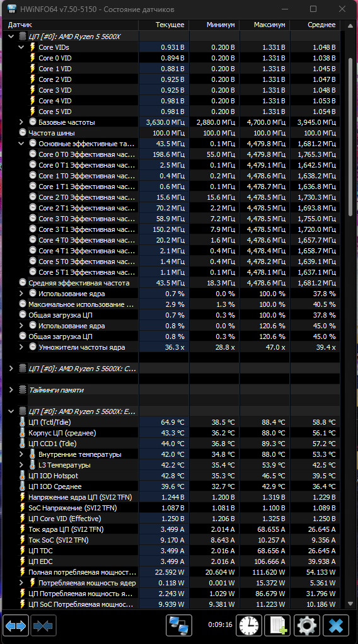This screenshot has width=358, height=644.
Task: Collapse the Core VIDs tree node
Action: tap(21, 47)
